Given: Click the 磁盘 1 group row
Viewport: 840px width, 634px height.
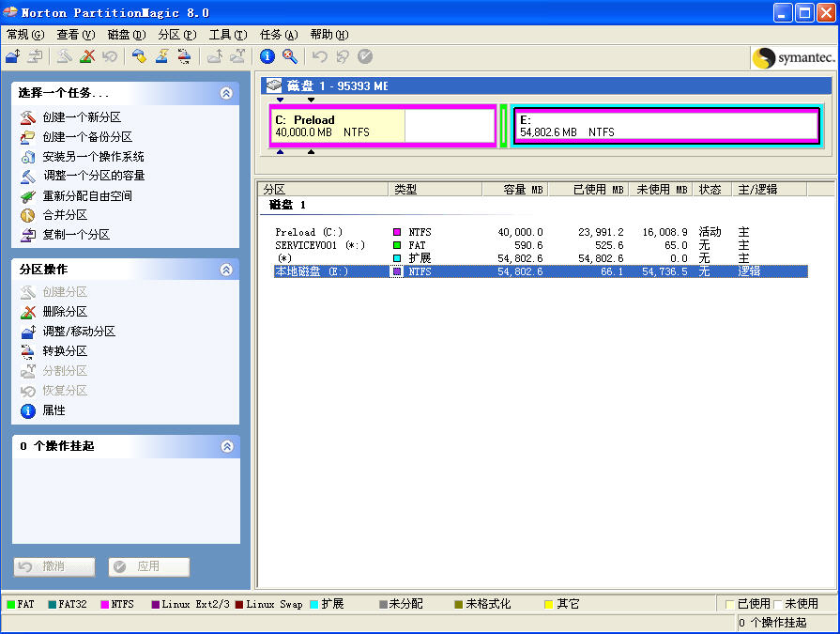Looking at the screenshot, I should [288, 205].
